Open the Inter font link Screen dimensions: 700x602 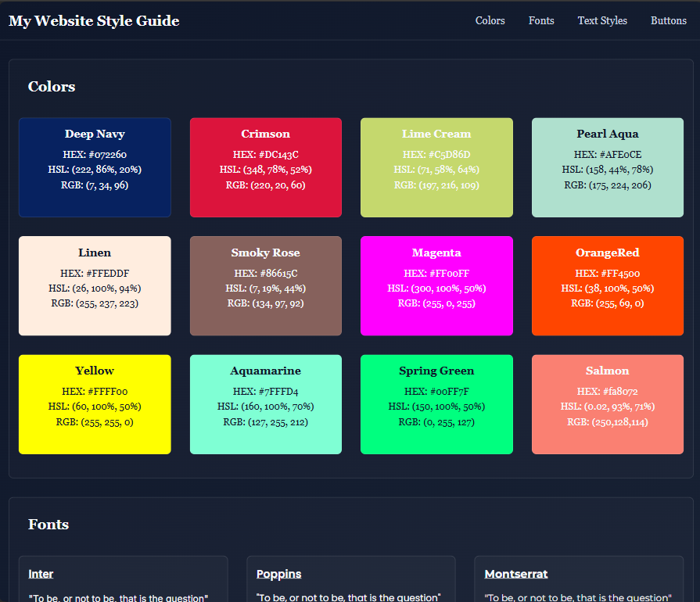point(41,573)
